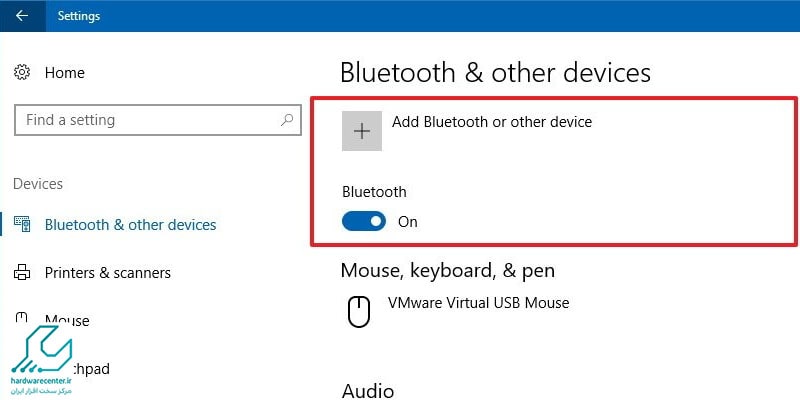Click Add Bluetooth or other device
The width and height of the screenshot is (800, 400).
pos(492,122)
